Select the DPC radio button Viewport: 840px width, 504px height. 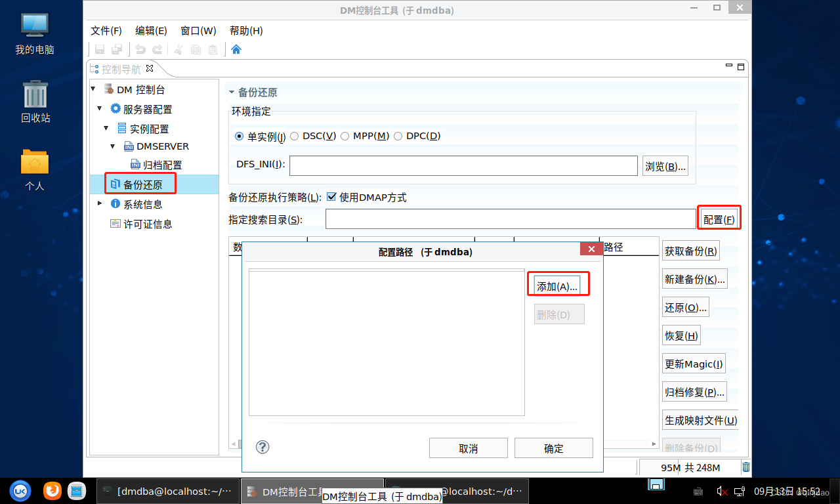pos(398,136)
